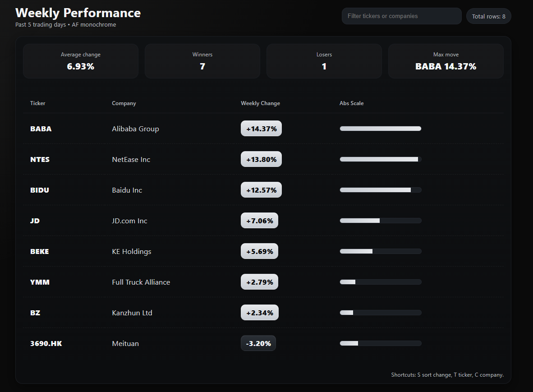Click the Meituan company name
533x392 pixels.
(125, 343)
